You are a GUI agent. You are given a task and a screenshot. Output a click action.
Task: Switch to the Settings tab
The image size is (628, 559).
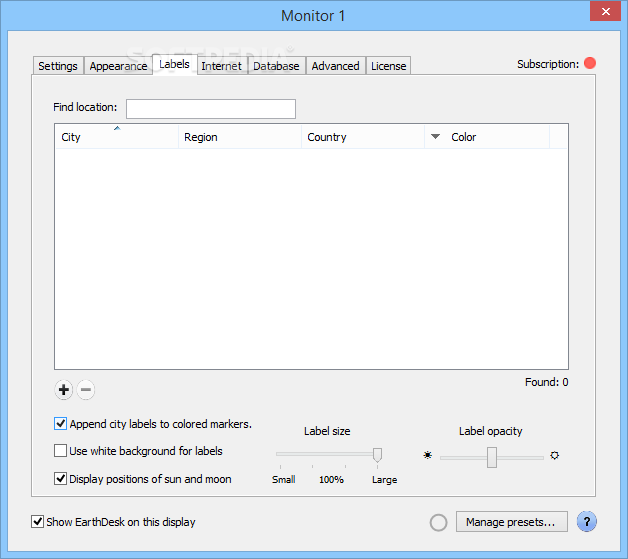58,66
